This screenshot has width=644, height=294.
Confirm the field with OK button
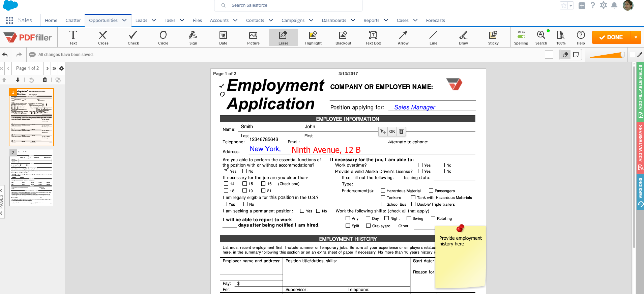[x=392, y=131]
